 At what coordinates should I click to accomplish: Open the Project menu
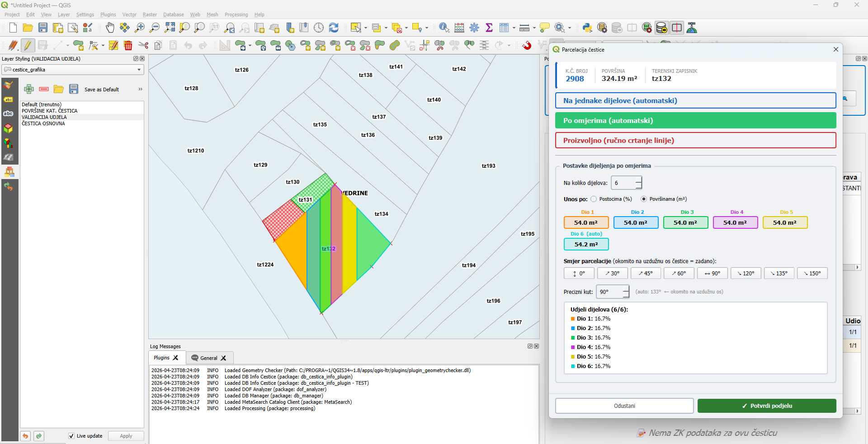point(12,14)
